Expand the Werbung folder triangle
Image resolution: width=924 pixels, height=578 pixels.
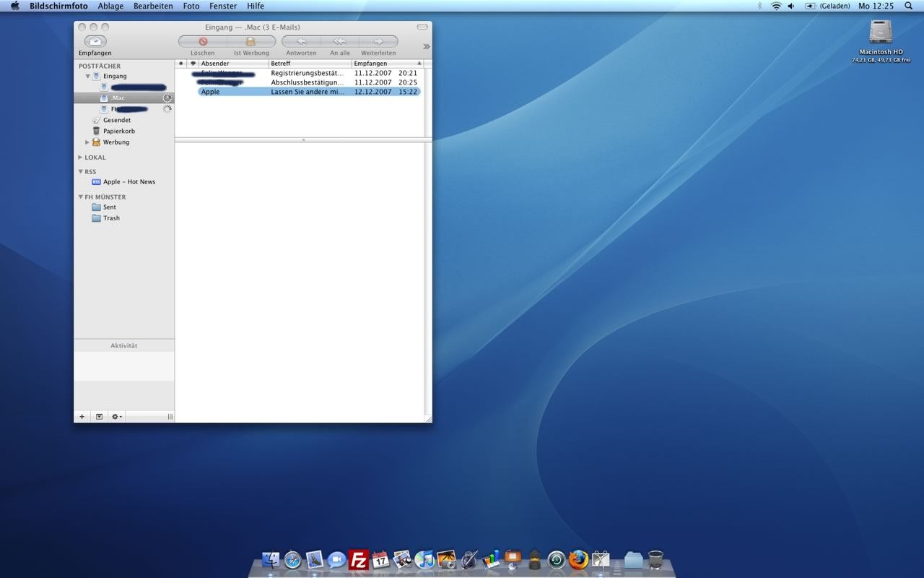pos(88,142)
